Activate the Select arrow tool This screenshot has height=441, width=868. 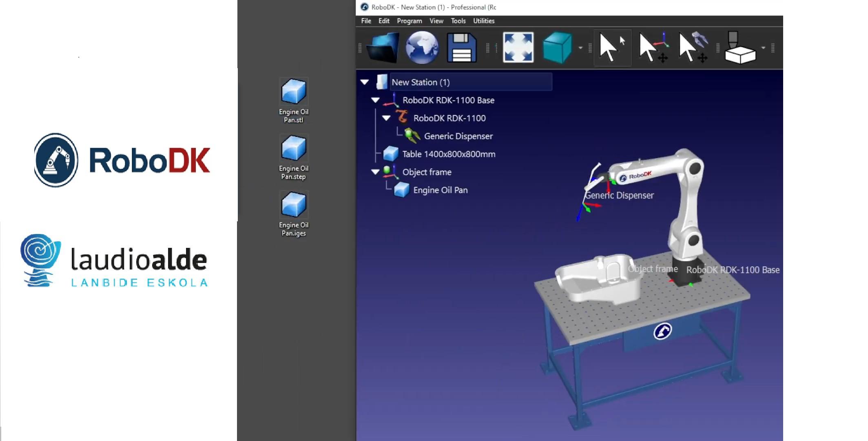(611, 48)
